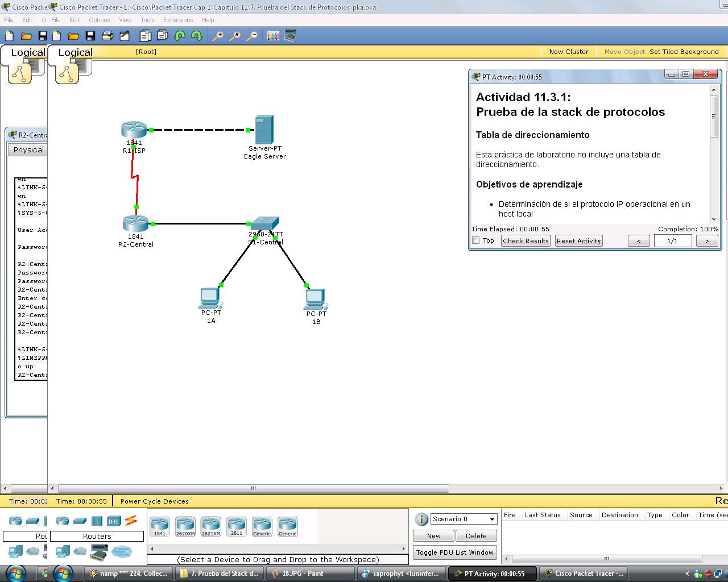728x582 pixels.
Task: Click PT Activity scroll down arrow
Action: click(714, 219)
